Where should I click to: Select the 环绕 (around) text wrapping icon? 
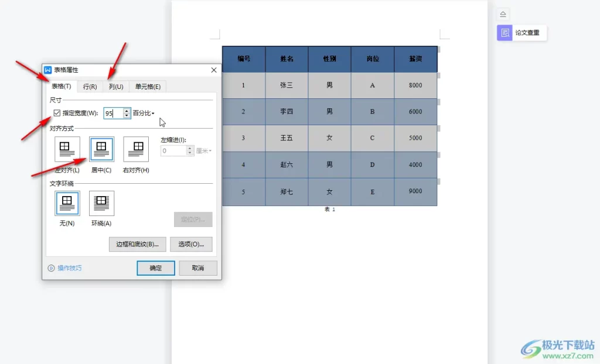coord(101,202)
